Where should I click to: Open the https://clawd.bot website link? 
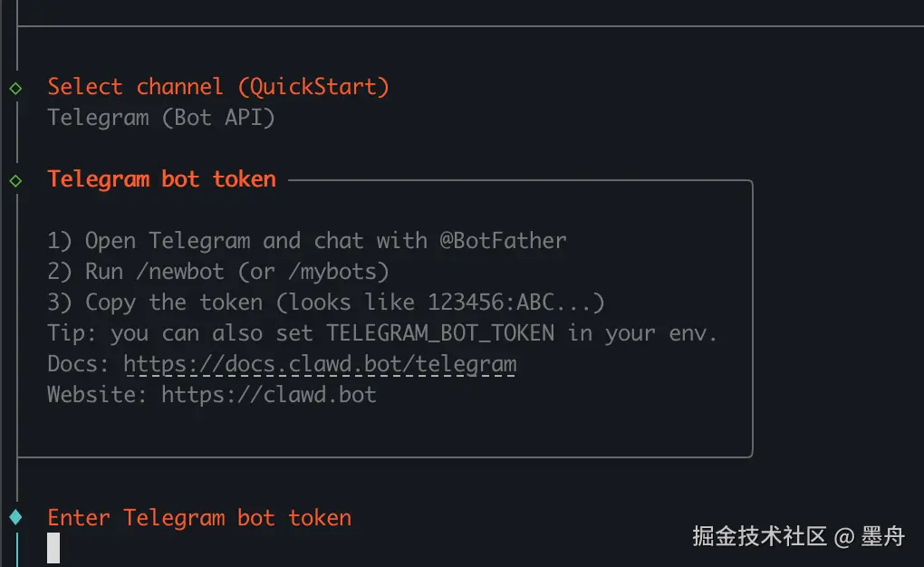[269, 395]
